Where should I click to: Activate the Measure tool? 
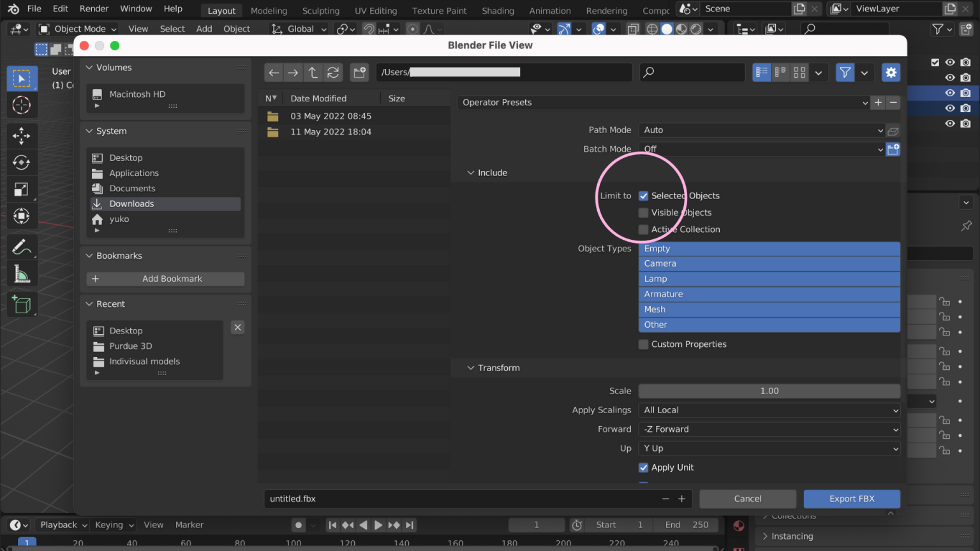click(x=22, y=274)
